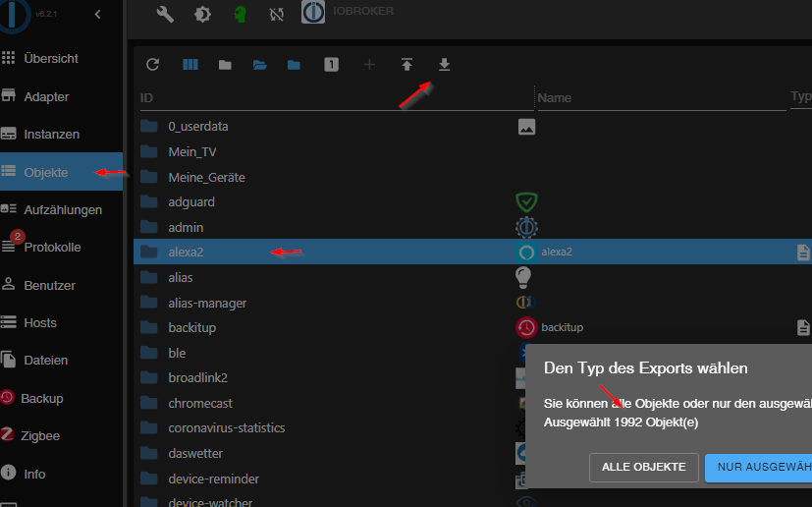The width and height of the screenshot is (812, 507).
Task: Expand one level with the '1' icon
Action: point(332,64)
